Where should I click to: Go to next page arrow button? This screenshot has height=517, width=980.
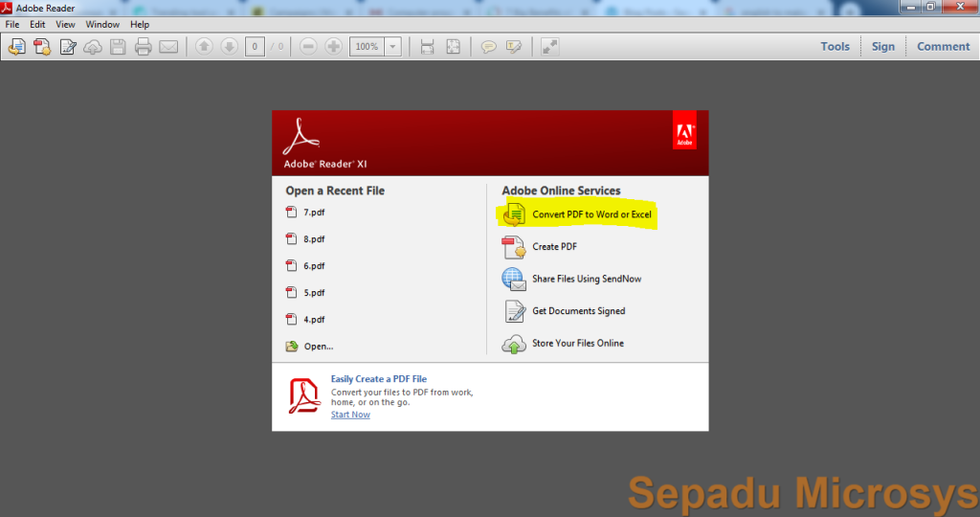coord(230,47)
